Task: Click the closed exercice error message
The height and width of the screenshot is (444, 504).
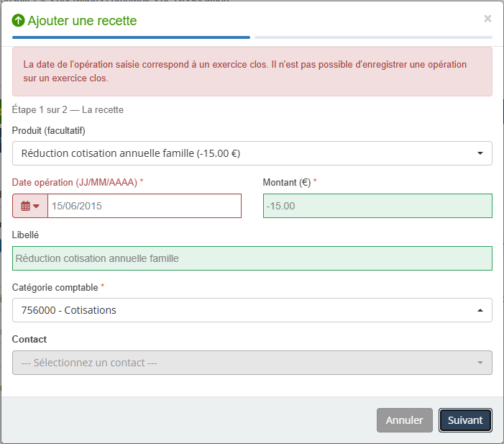Action: tap(252, 71)
